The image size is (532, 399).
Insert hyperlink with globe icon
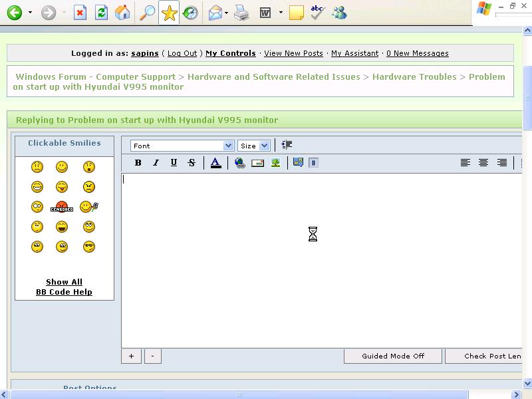pos(240,163)
